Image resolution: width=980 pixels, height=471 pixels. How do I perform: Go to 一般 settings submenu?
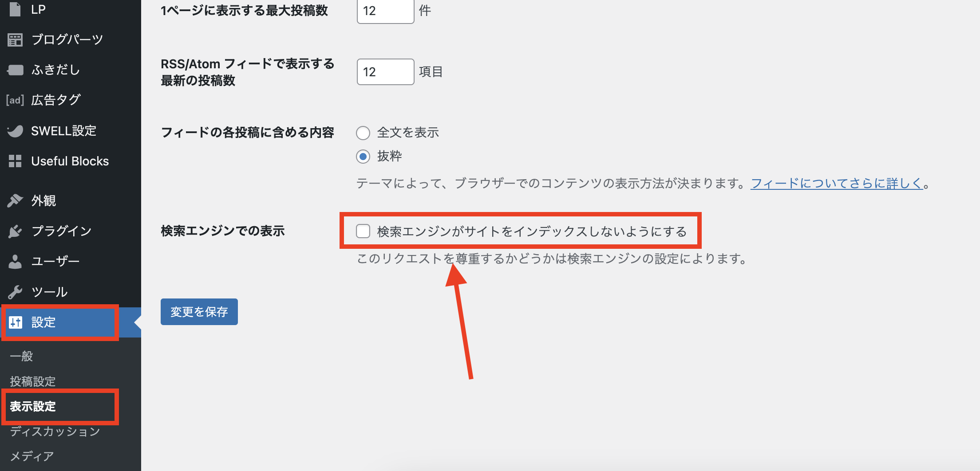[21, 356]
